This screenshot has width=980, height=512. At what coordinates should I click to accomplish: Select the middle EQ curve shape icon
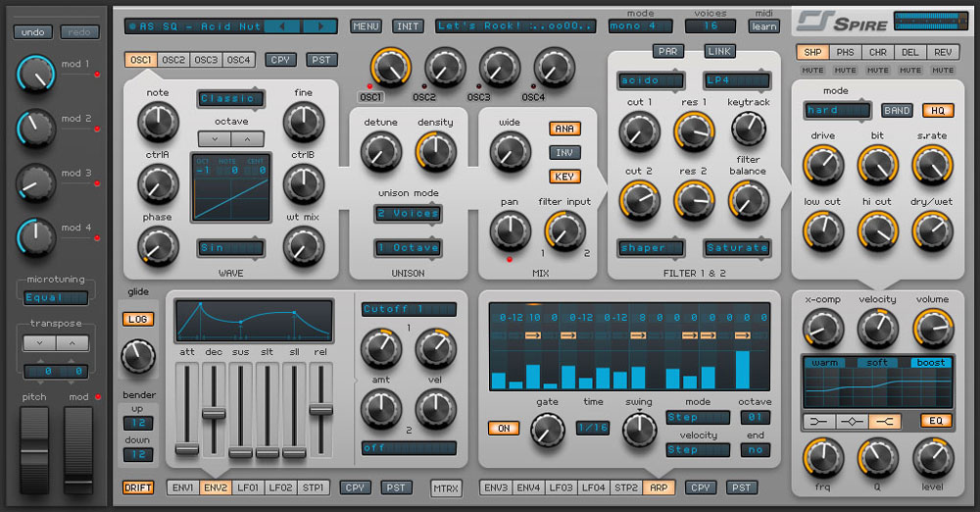coord(852,421)
